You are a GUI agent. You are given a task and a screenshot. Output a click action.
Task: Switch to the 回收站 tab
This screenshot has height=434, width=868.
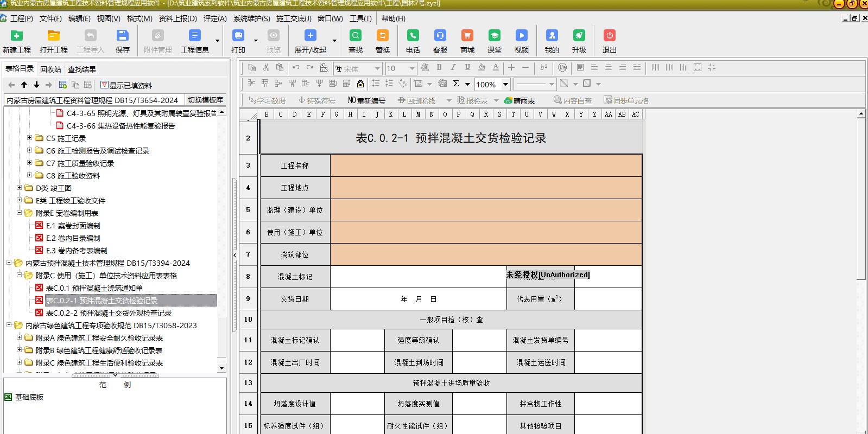click(50, 69)
